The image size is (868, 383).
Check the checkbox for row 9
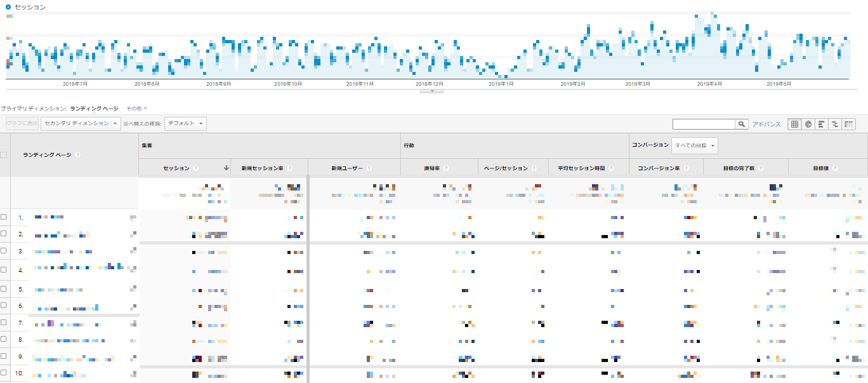pyautogui.click(x=4, y=356)
